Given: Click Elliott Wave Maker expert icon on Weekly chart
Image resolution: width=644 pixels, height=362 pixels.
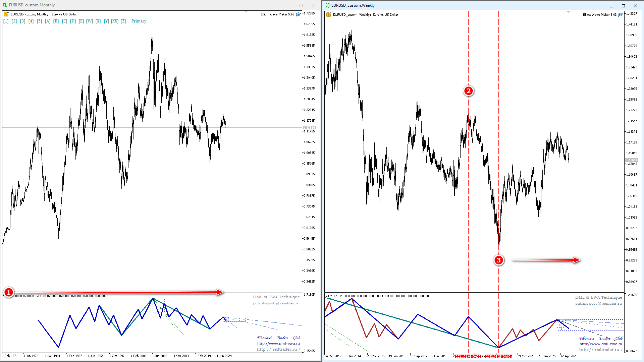Looking at the screenshot, I should point(621,14).
